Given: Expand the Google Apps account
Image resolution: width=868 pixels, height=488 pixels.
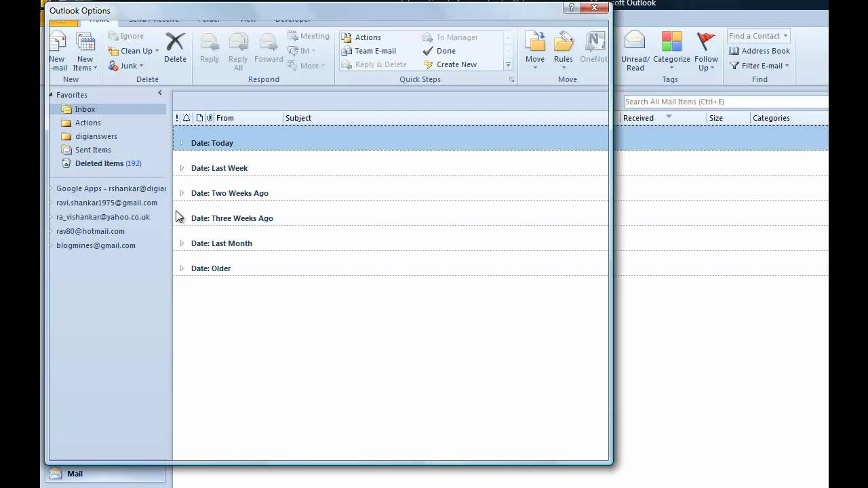Looking at the screenshot, I should [x=52, y=188].
